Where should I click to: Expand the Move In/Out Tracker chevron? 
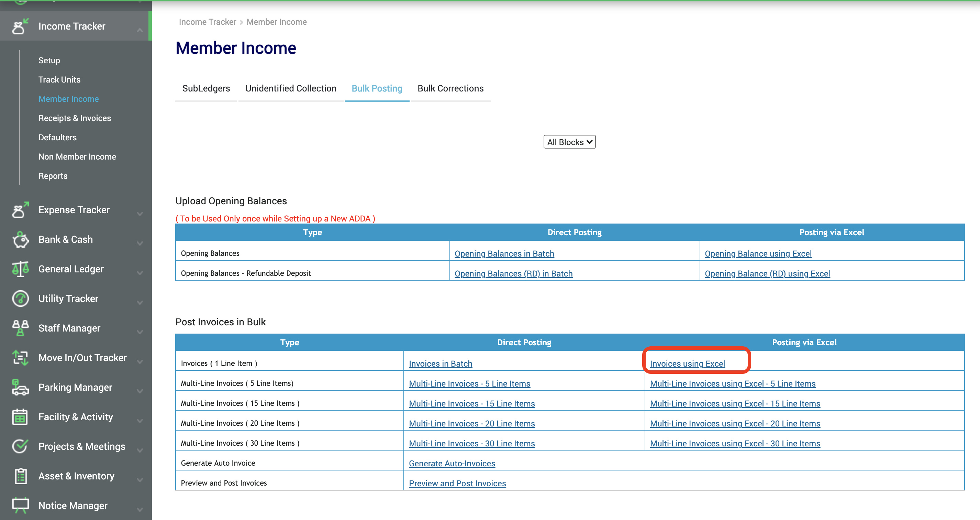pyautogui.click(x=140, y=361)
